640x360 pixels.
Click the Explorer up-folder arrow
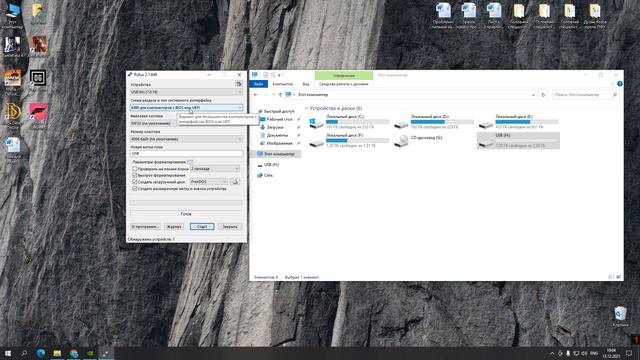point(280,95)
